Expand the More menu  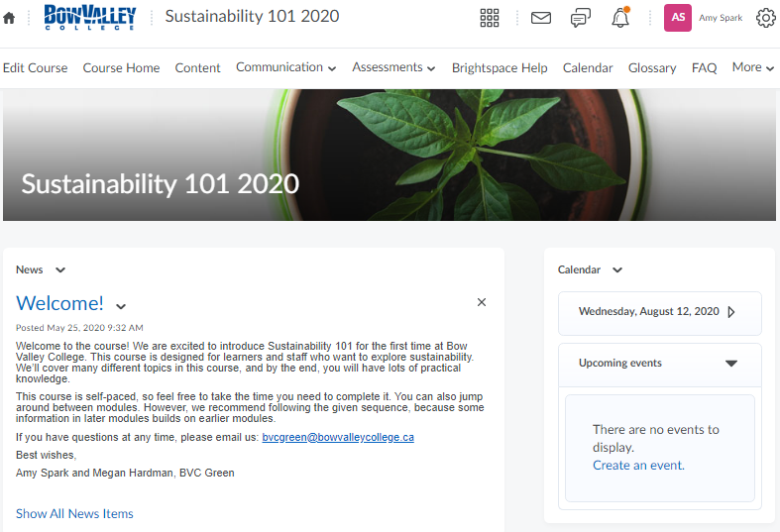753,67
